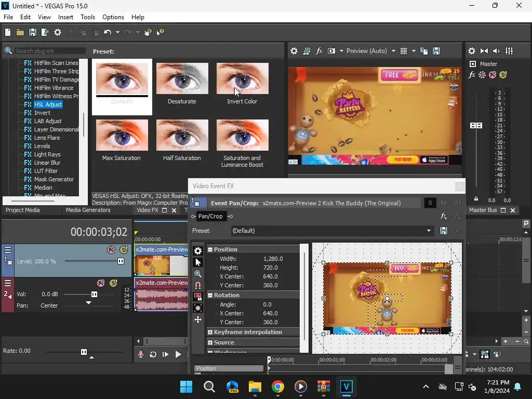Expand the Keyframe interpolation group
The image size is (532, 399).
pyautogui.click(x=210, y=332)
